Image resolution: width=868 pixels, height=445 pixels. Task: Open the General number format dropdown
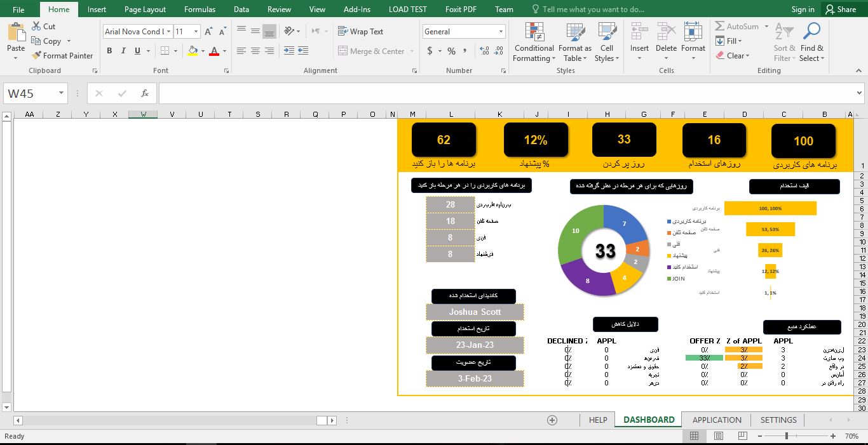pyautogui.click(x=501, y=31)
